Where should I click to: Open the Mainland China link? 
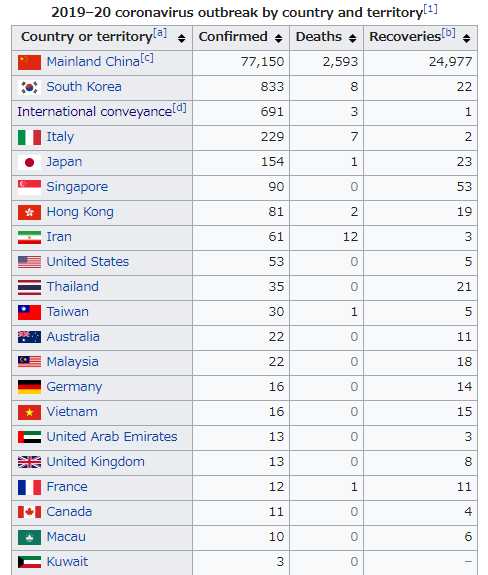pyautogui.click(x=93, y=62)
